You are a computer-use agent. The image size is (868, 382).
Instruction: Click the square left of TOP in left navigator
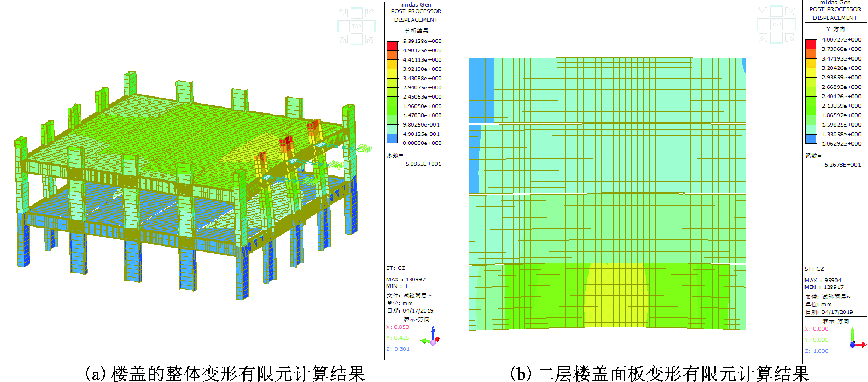[343, 26]
